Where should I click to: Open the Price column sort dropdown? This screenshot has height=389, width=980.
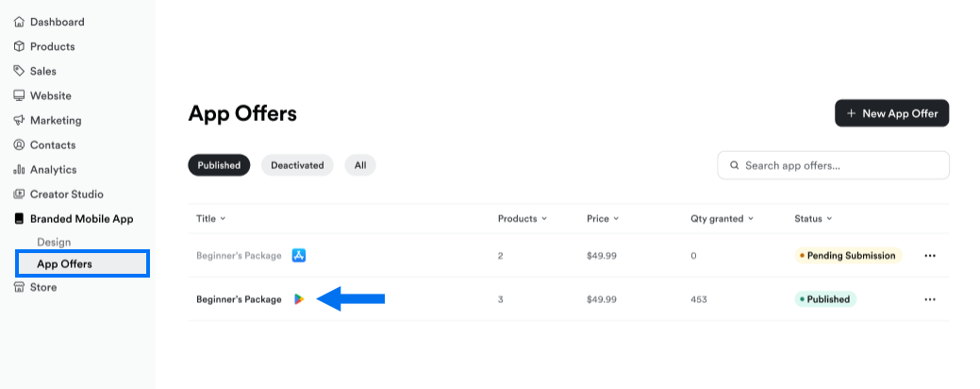coord(616,219)
